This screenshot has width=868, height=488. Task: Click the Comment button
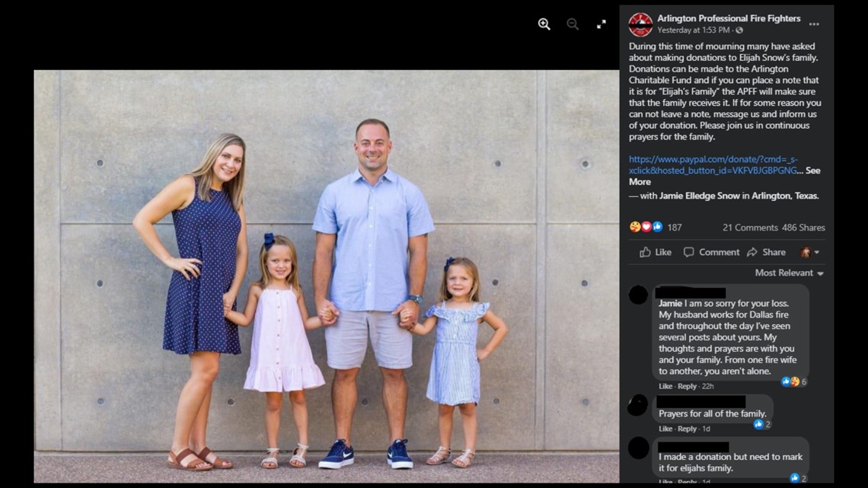pos(711,252)
